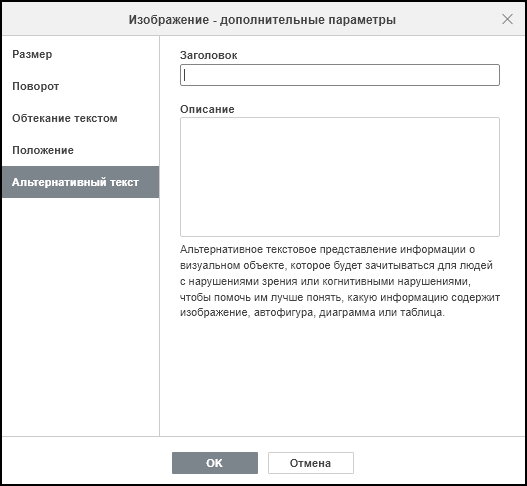Go to the Положение tab
Screen dimensions: 527x486
[80, 150]
